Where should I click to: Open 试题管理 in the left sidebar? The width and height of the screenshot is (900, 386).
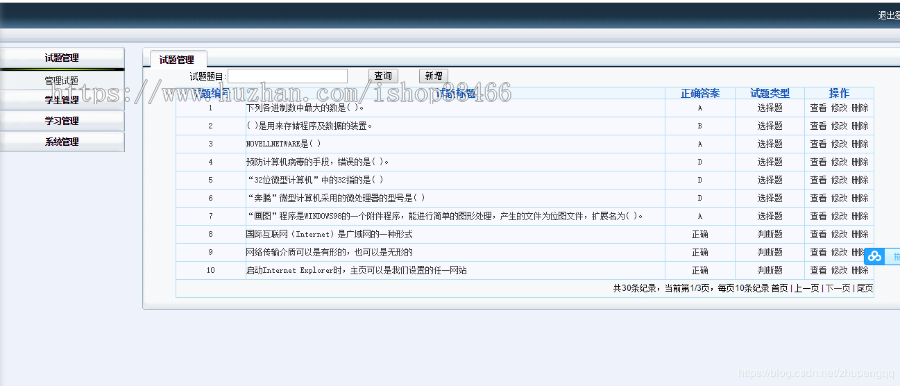[x=61, y=58]
